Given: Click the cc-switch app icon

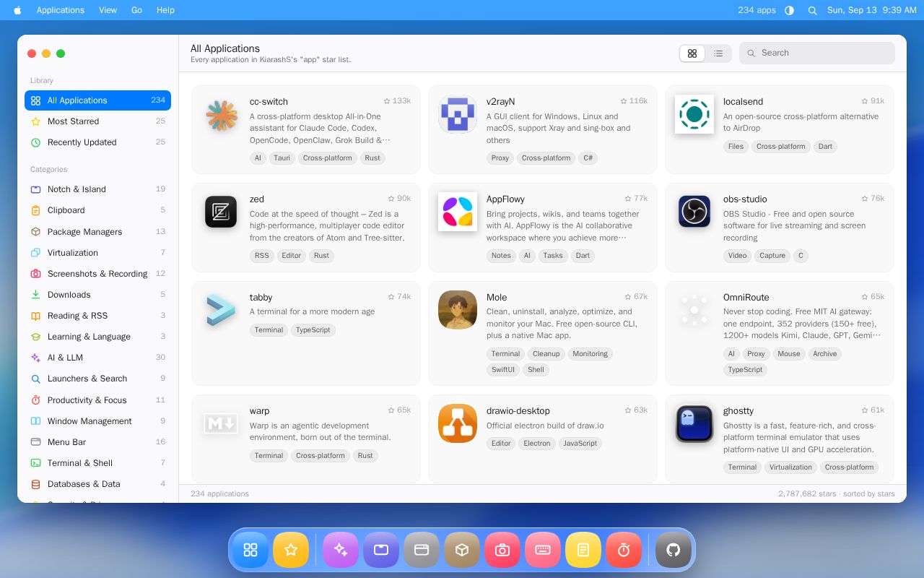Looking at the screenshot, I should click(x=221, y=114).
